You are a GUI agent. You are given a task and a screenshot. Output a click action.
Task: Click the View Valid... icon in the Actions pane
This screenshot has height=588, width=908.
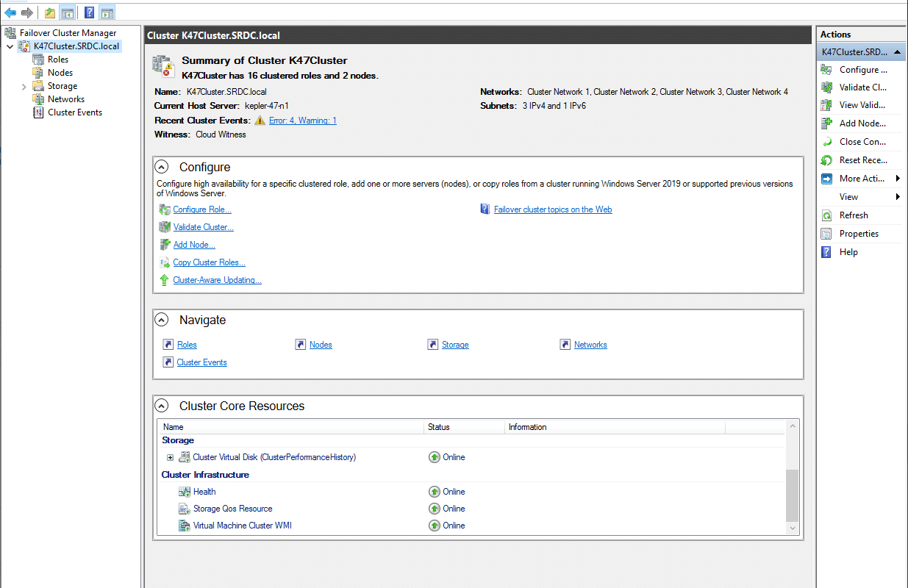[826, 105]
